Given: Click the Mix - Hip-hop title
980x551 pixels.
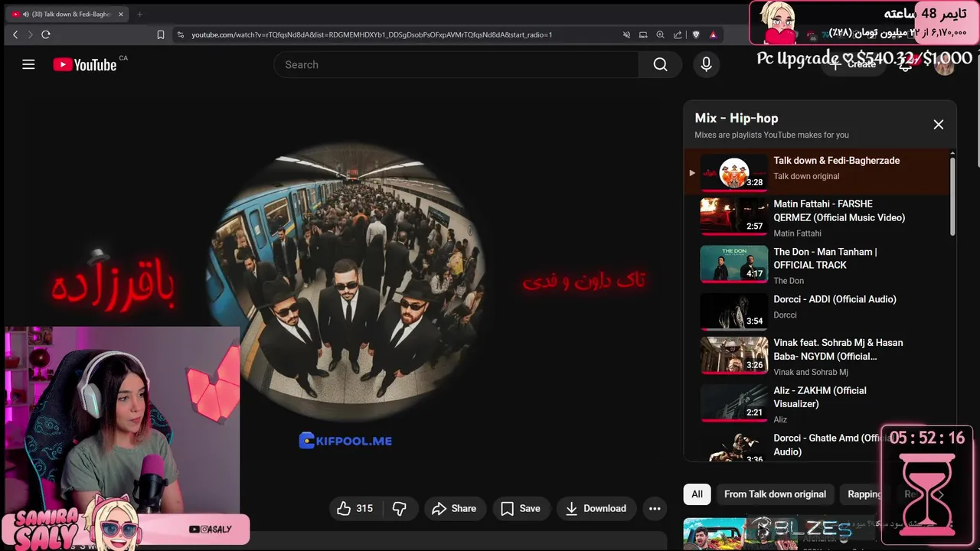Looking at the screenshot, I should (x=737, y=118).
